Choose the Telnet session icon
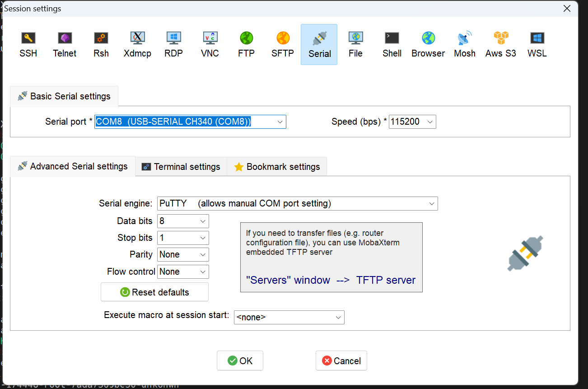The width and height of the screenshot is (588, 389). point(65,44)
